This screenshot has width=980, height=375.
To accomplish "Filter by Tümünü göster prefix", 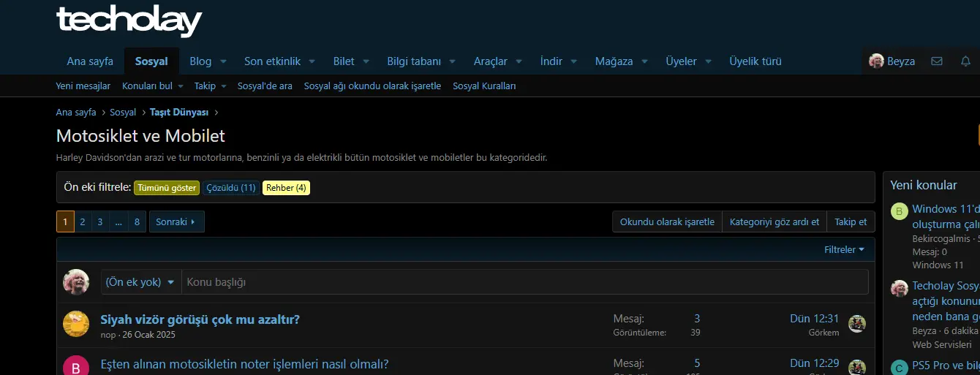I will pyautogui.click(x=167, y=188).
